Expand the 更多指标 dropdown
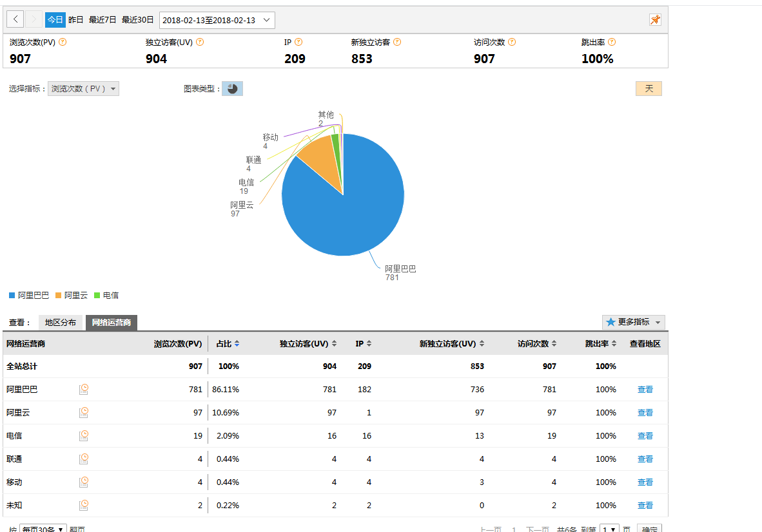762x532 pixels. (x=633, y=322)
